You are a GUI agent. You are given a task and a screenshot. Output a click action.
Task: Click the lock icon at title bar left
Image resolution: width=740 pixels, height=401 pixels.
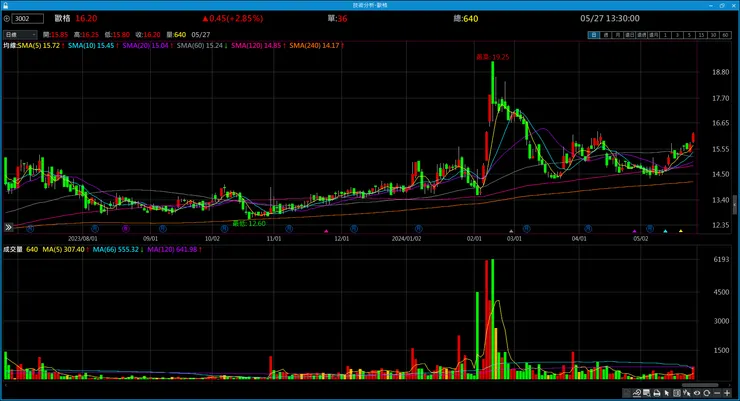[x=5, y=5]
